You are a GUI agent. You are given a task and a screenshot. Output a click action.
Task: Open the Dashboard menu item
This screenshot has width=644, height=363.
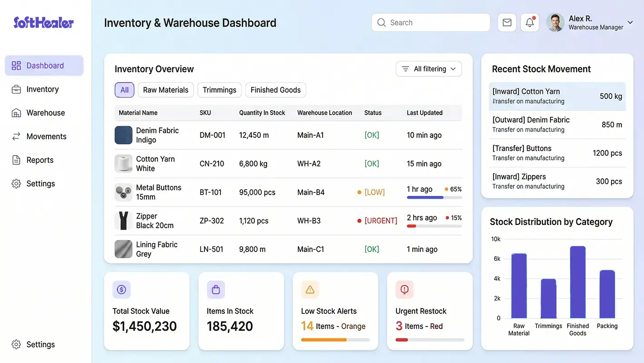click(44, 65)
